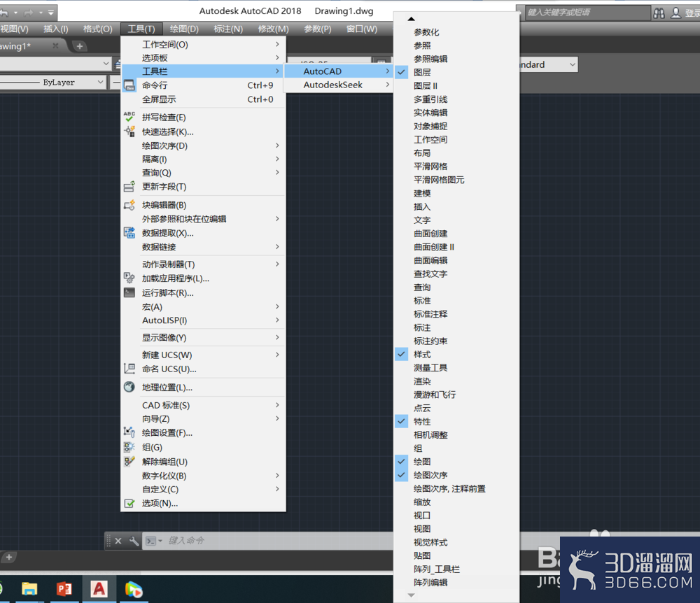Click the toolbar list scroll-up arrow
The width and height of the screenshot is (700, 603).
411,19
